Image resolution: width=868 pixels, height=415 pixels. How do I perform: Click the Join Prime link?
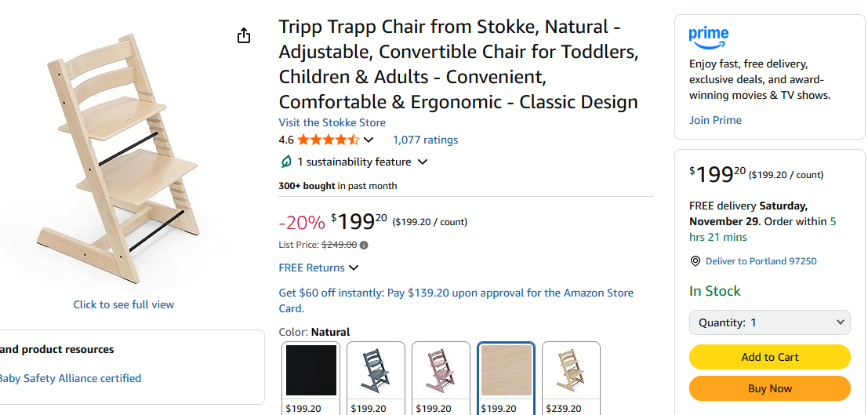pos(715,120)
